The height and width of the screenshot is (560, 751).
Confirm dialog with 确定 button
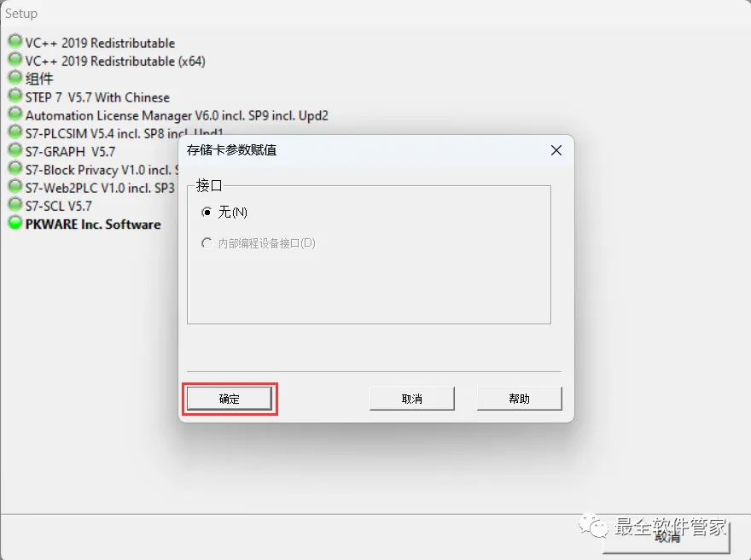[230, 399]
